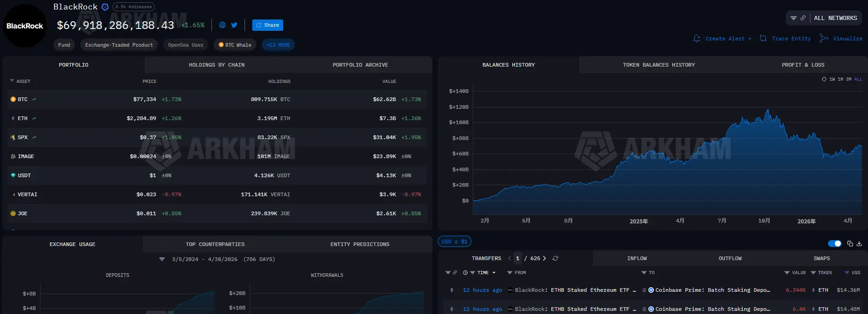Click the first Coinbase Prime: Batch Staking recipient
The height and width of the screenshot is (314, 868).
[x=712, y=290]
